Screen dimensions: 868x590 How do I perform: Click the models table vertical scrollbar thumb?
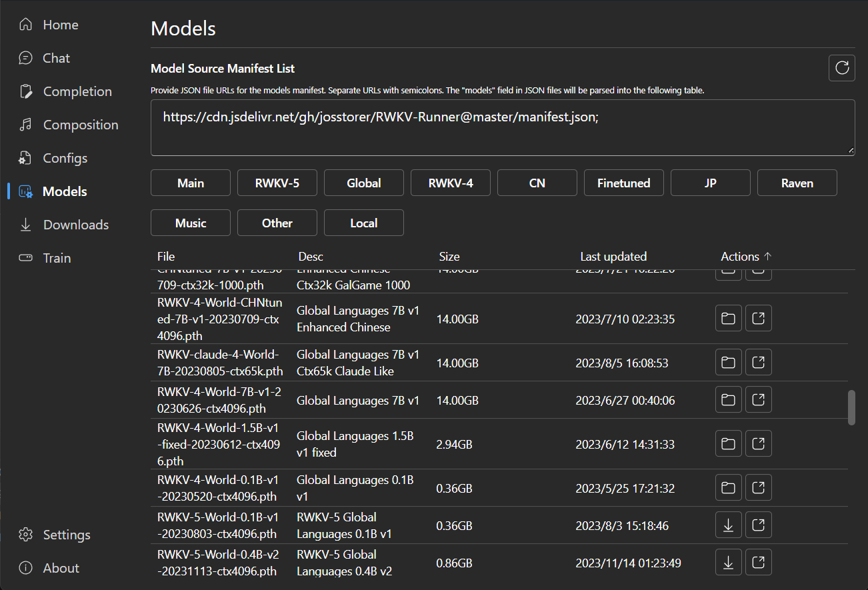(x=851, y=407)
